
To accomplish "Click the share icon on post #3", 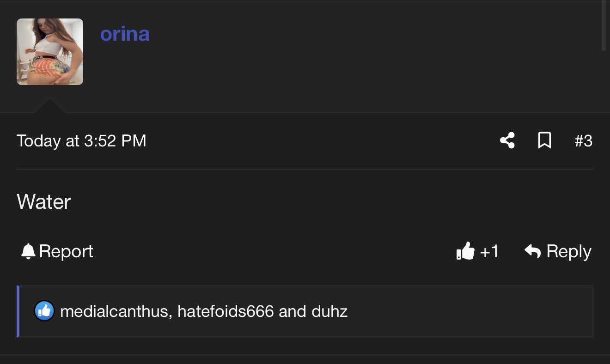I will 507,140.
